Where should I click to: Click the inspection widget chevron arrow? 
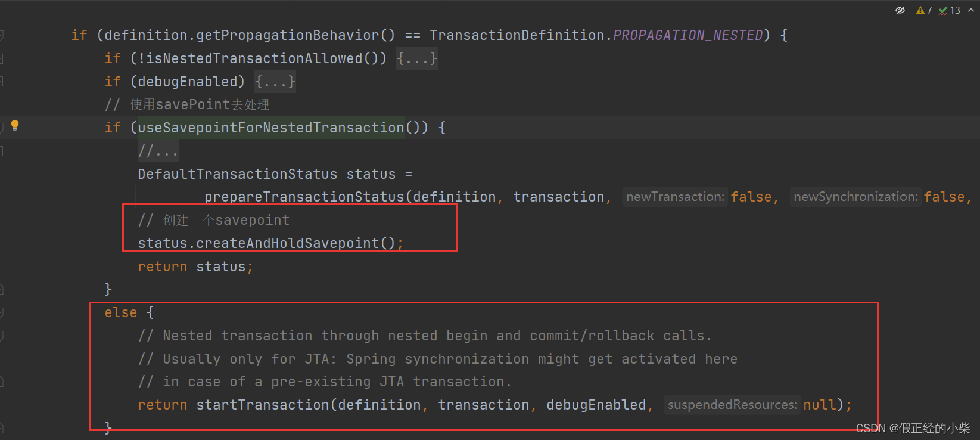coord(971,10)
